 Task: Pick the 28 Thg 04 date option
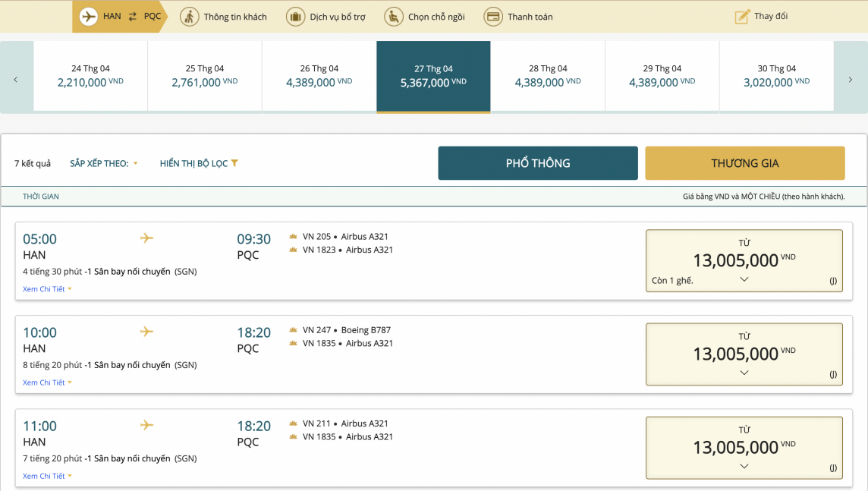click(x=548, y=76)
